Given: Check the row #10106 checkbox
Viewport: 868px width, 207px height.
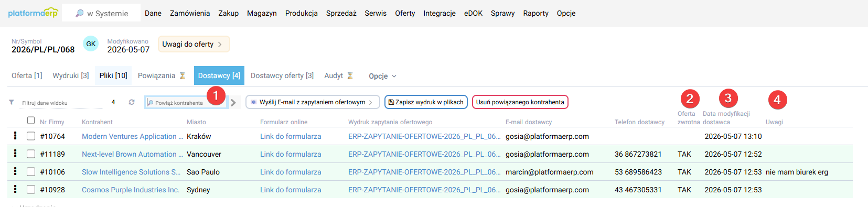Looking at the screenshot, I should pyautogui.click(x=31, y=172).
